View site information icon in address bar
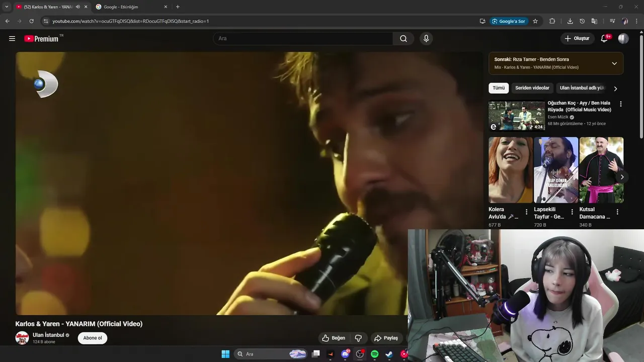644x362 pixels. [x=46, y=21]
